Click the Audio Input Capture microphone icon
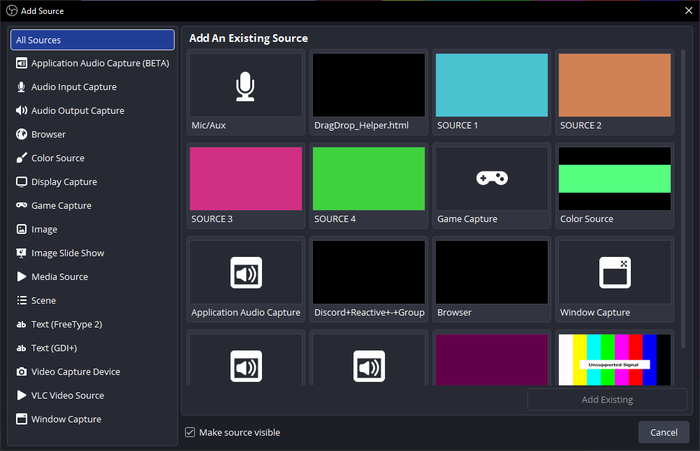The height and width of the screenshot is (451, 700). (x=21, y=87)
